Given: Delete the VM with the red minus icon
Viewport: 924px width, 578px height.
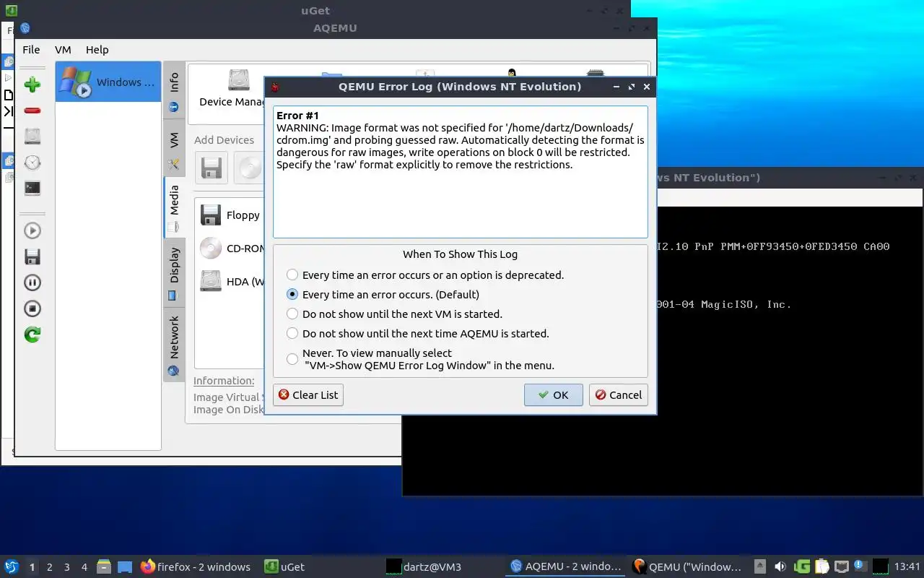Looking at the screenshot, I should point(32,111).
